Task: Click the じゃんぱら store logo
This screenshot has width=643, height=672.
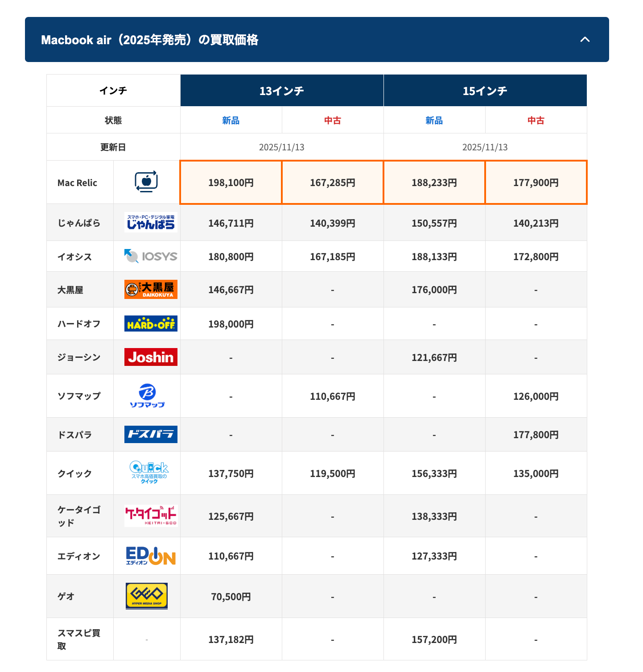Action: (151, 222)
